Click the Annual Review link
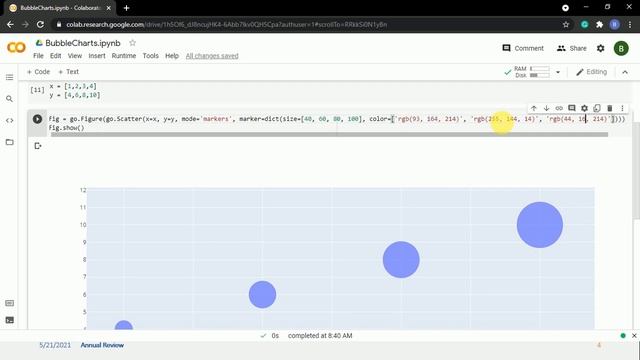The height and width of the screenshot is (360, 640). coord(102,345)
